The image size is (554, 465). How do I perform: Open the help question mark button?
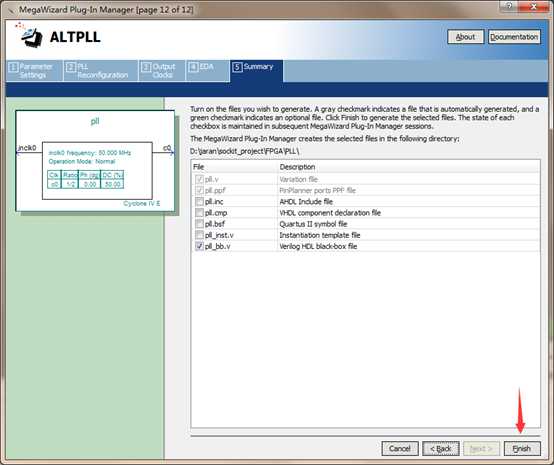[509, 6]
